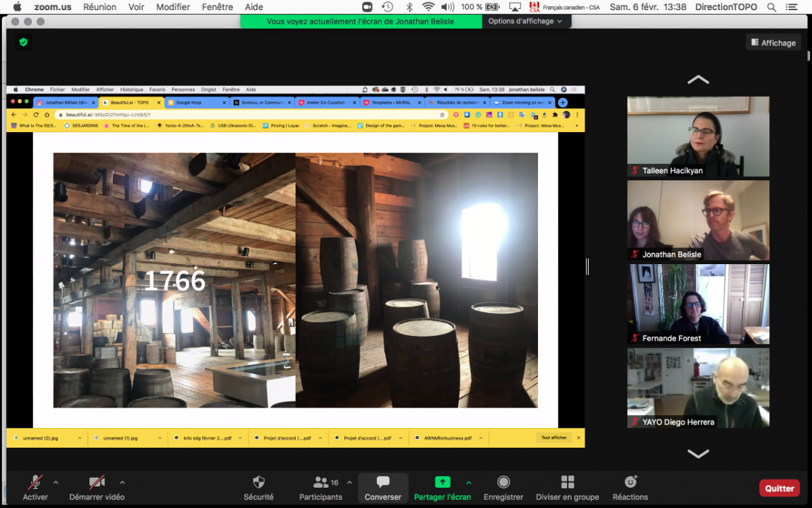Open the Participants panel
Screen dimensions: 812x508
321,482
